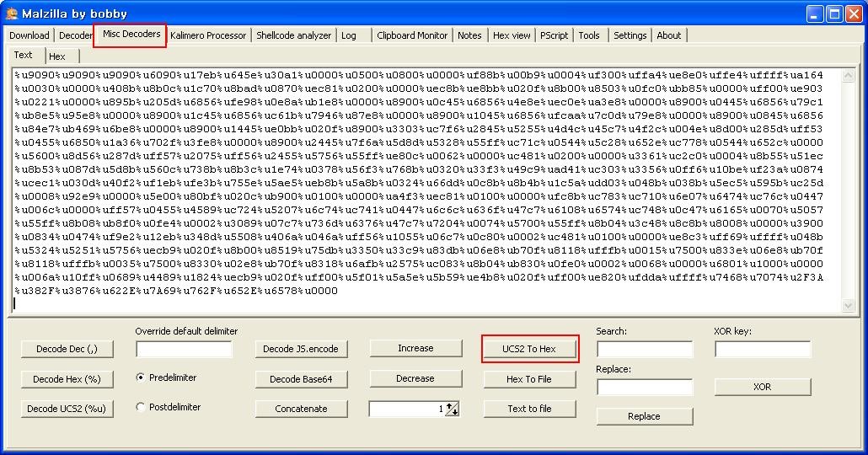
Task: Click the Text to file button
Action: pyautogui.click(x=529, y=409)
